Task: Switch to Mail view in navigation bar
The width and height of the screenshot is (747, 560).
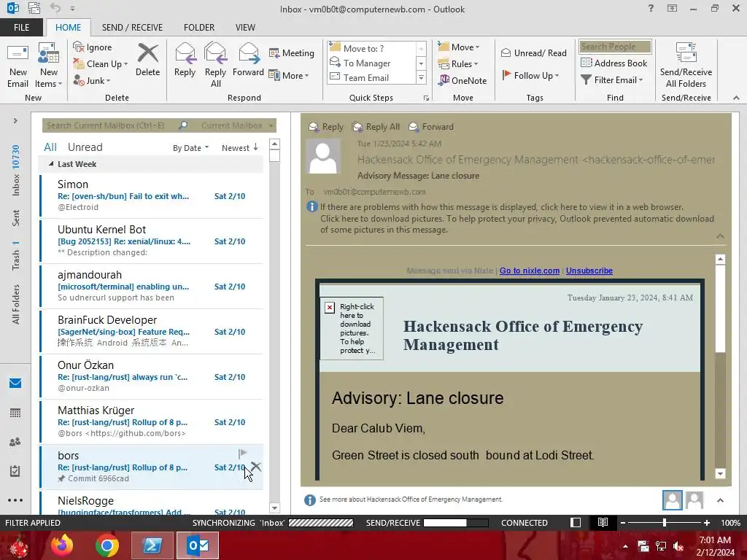Action: click(x=15, y=384)
